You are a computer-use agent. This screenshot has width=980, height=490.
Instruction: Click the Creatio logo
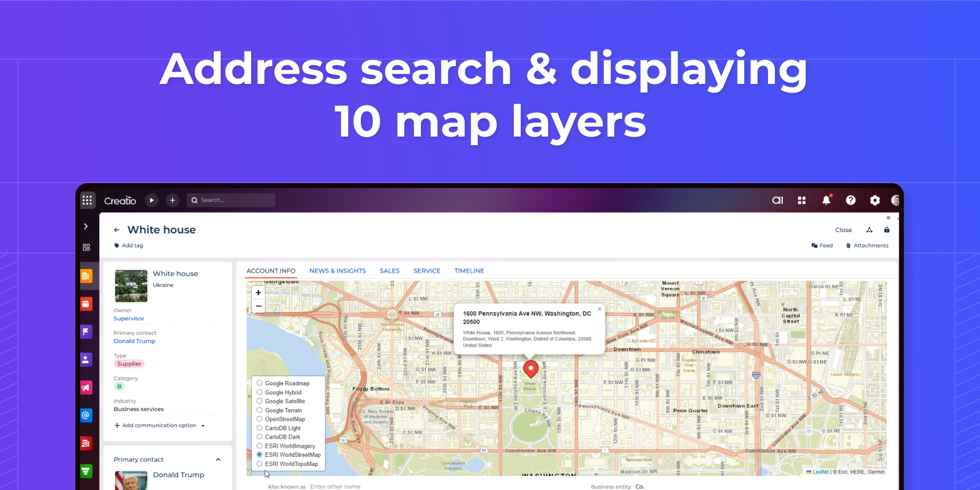[120, 201]
